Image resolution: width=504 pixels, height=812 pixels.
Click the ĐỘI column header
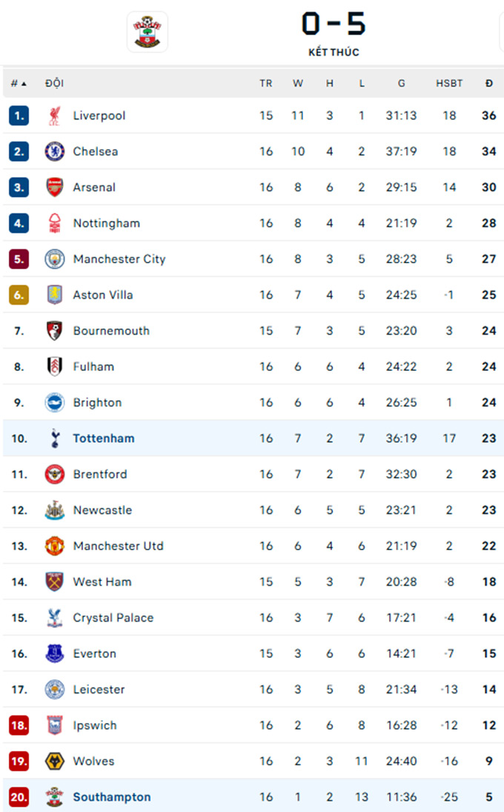pos(54,83)
